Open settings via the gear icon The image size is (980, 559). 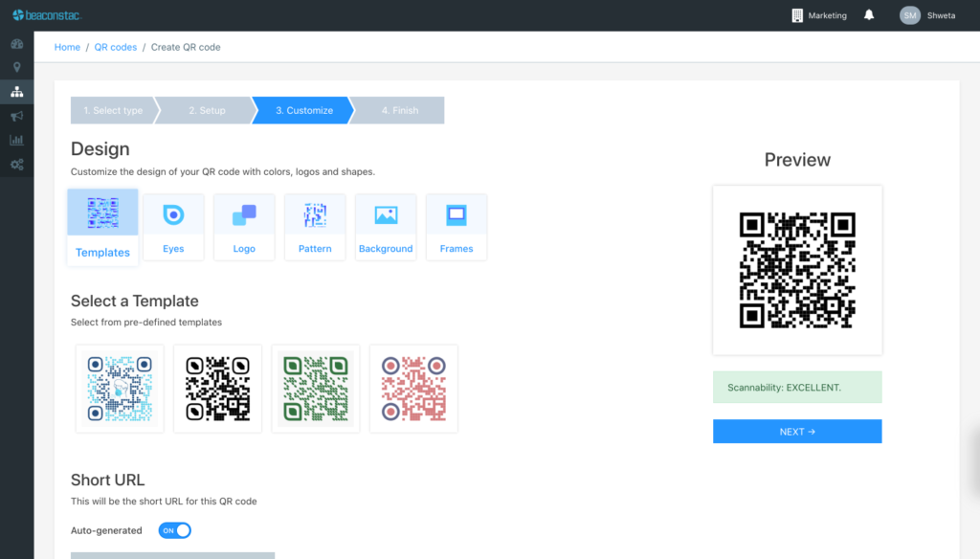(x=16, y=164)
